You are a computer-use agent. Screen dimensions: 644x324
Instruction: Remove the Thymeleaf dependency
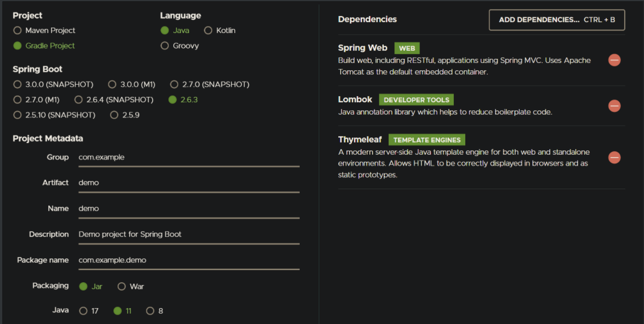pyautogui.click(x=614, y=157)
